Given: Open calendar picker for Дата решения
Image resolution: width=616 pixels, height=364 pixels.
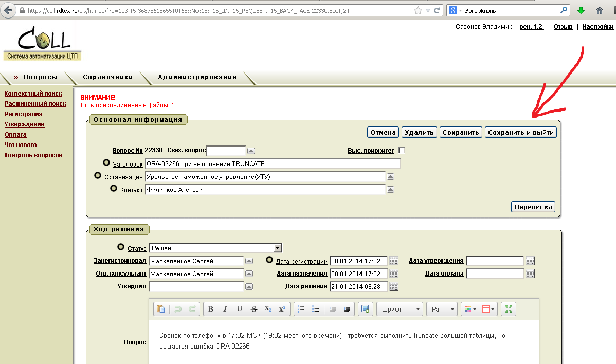Looking at the screenshot, I should pyautogui.click(x=394, y=286).
